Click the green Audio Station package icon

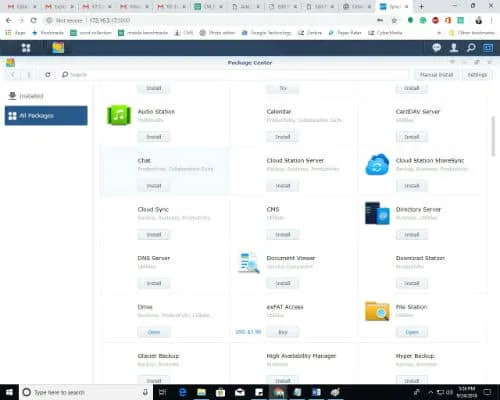pyautogui.click(x=119, y=115)
